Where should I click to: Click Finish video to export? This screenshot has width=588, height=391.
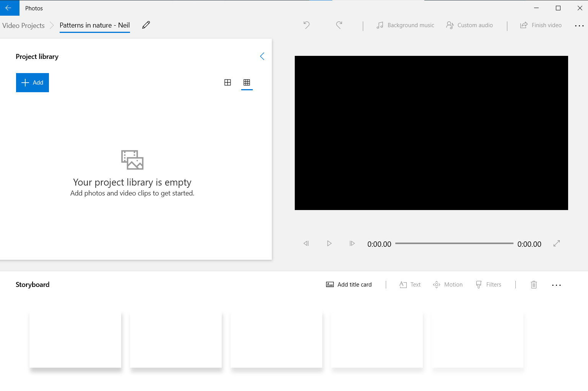[x=541, y=25]
